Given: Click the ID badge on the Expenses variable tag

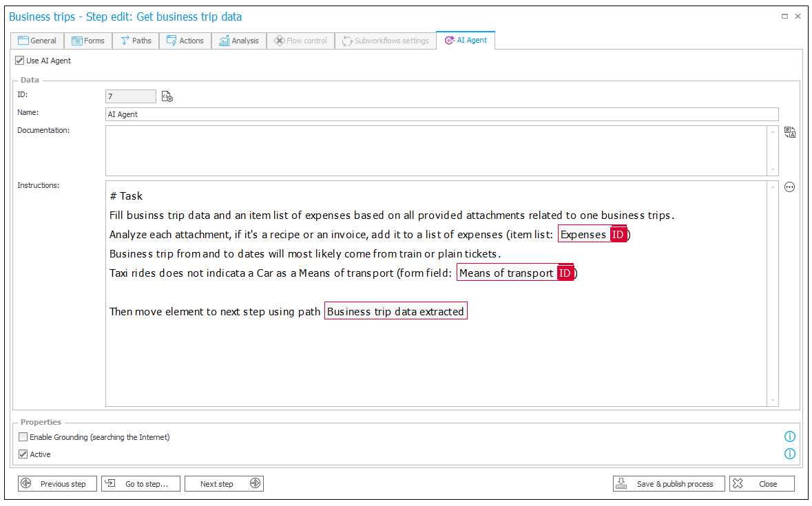Looking at the screenshot, I should [618, 234].
